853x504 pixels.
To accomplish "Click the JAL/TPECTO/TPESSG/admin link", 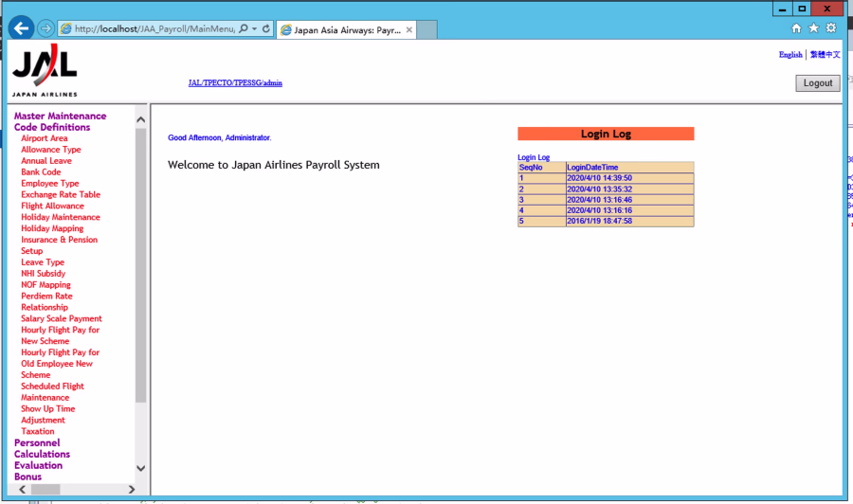I will coord(235,83).
